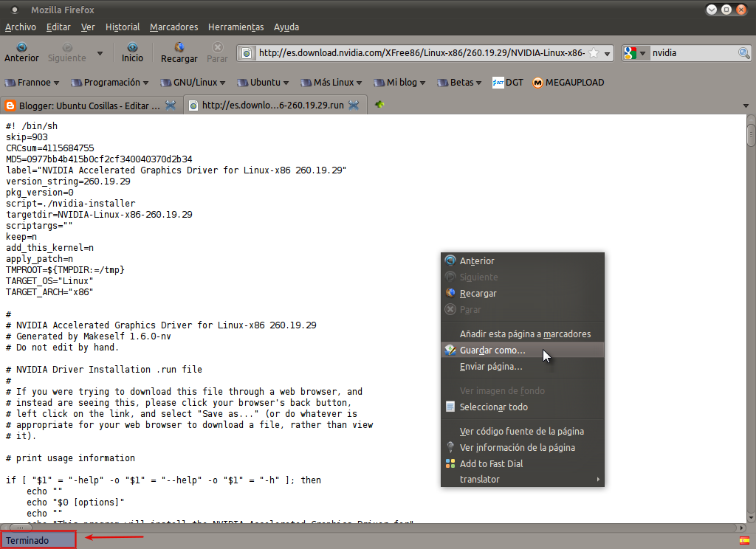
Task: Expand the Betas bookmark folder
Action: (459, 83)
